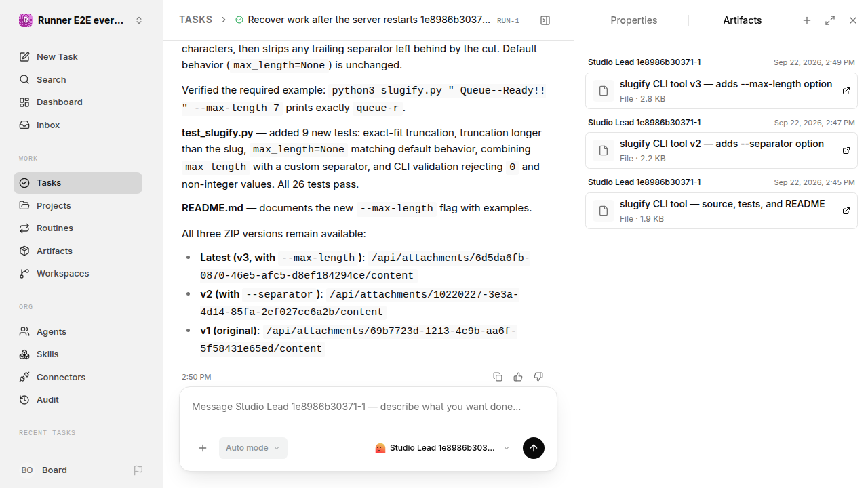868x488 pixels.
Task: Open the Runner E2E workspace switcher
Action: point(81,20)
